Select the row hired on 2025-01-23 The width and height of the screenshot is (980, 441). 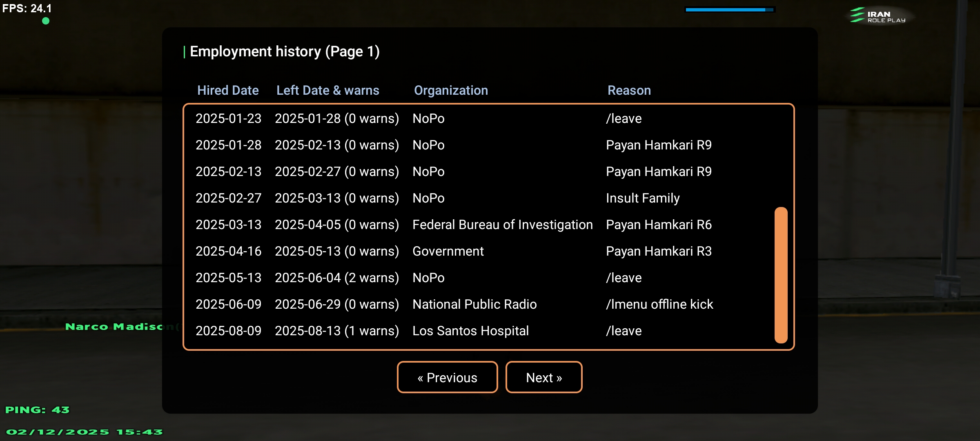coord(228,118)
